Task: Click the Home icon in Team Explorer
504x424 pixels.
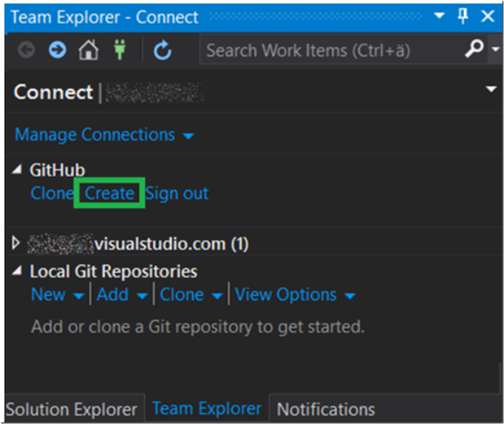Action: [x=88, y=49]
